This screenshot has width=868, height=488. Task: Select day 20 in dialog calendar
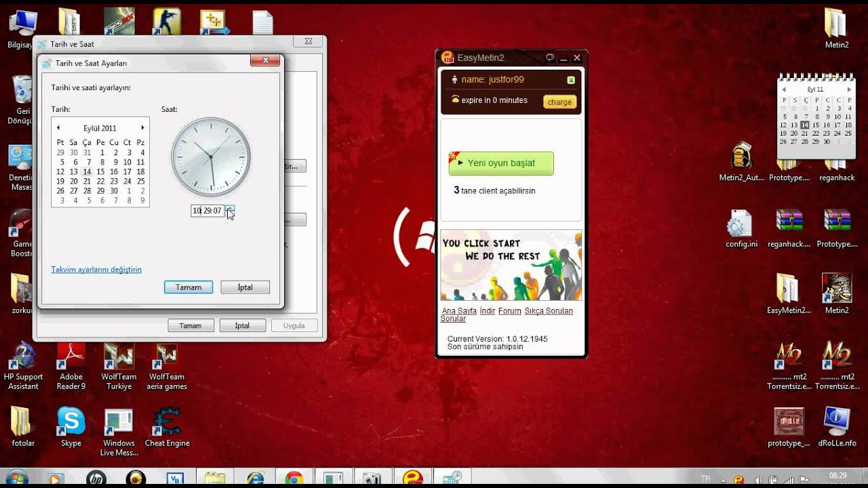[74, 182]
